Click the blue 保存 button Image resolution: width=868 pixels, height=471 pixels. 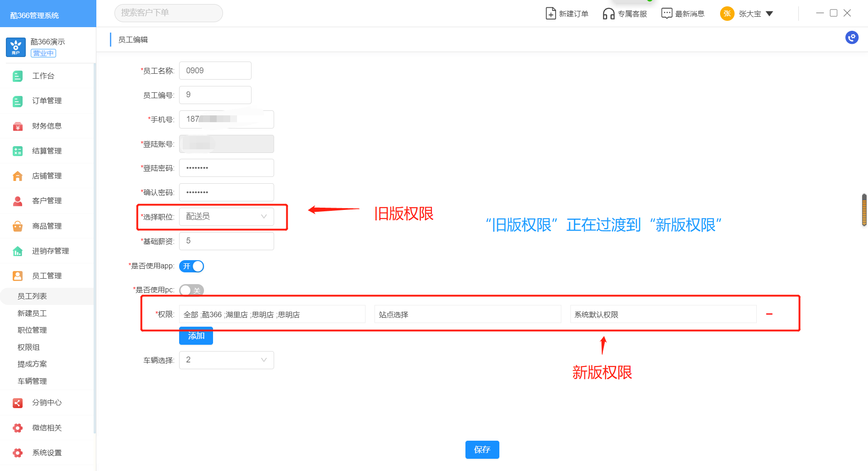tap(482, 450)
